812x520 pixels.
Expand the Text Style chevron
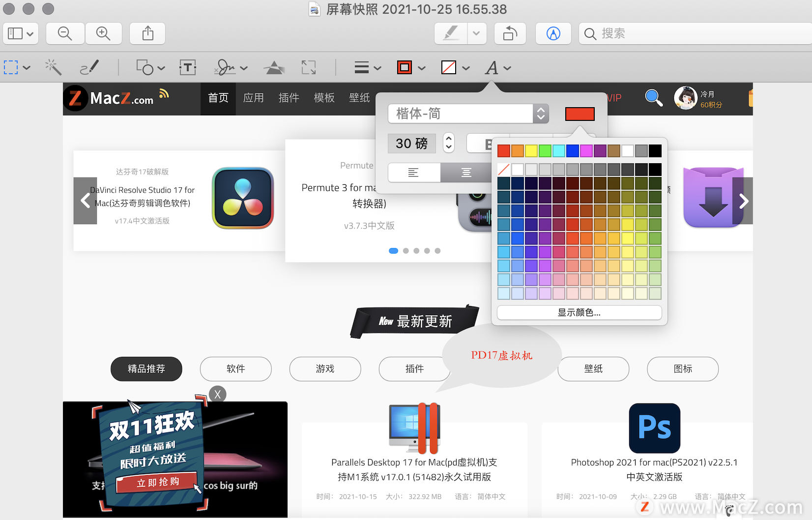point(508,68)
